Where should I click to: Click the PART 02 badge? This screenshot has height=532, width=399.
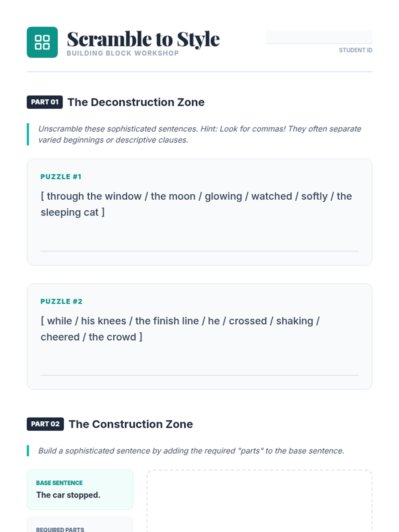point(45,424)
